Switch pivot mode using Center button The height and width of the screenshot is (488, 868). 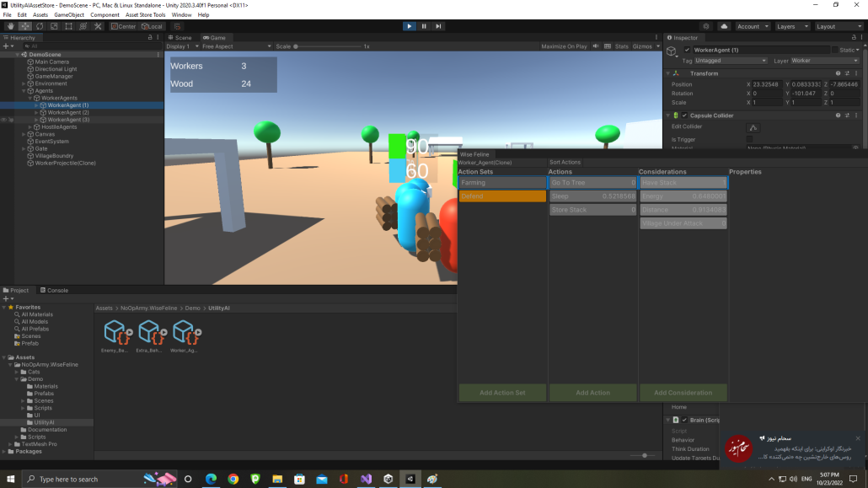pyautogui.click(x=125, y=26)
